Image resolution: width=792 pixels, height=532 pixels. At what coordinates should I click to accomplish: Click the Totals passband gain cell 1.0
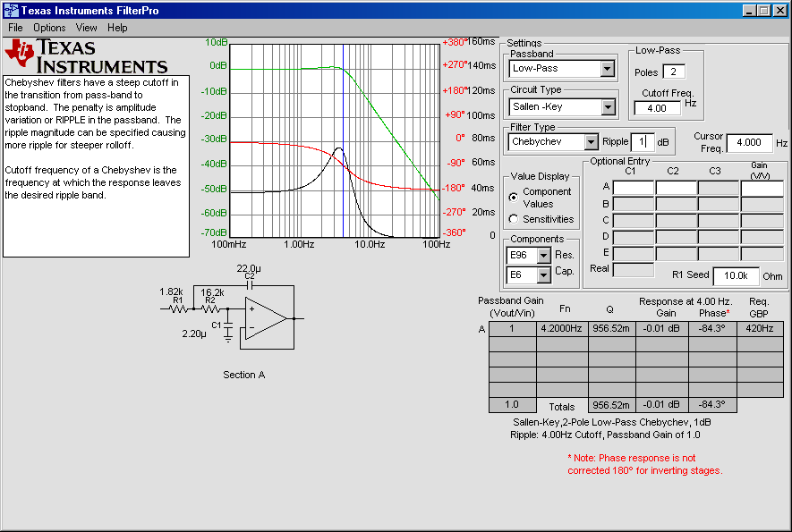click(x=512, y=405)
